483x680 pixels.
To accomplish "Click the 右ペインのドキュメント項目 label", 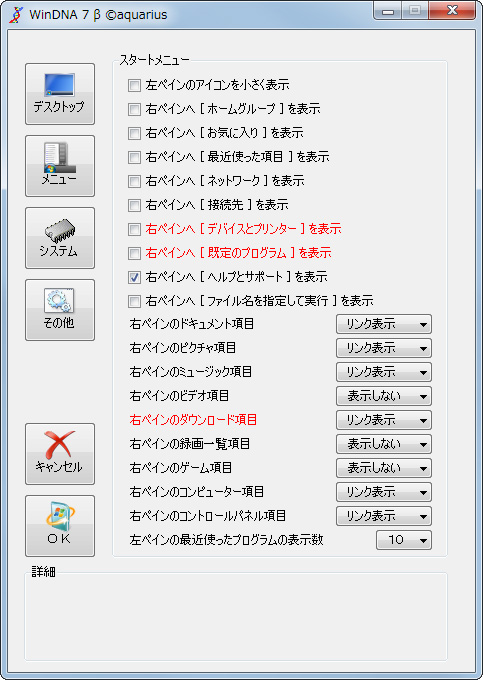I will [192, 324].
